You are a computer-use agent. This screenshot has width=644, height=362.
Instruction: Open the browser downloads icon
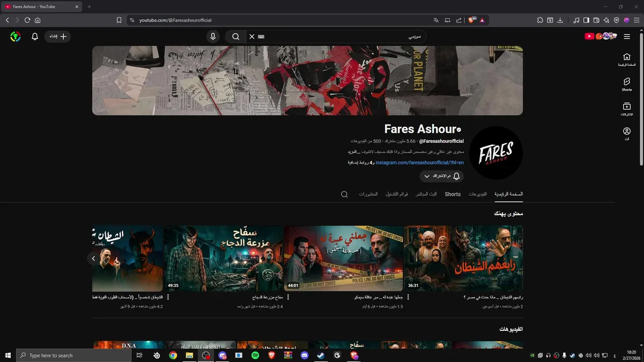561,20
